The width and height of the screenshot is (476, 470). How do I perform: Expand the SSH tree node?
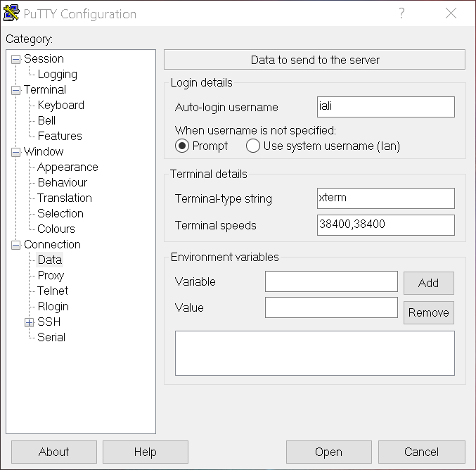29,322
